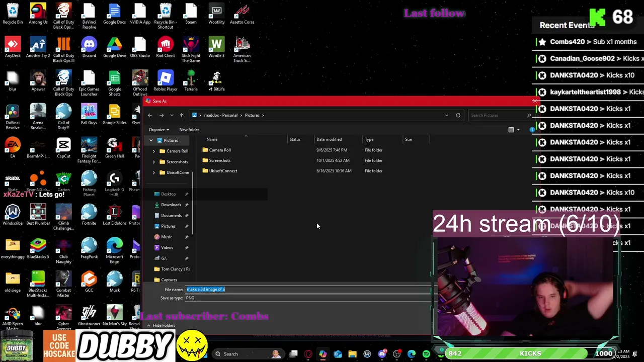Select Google Docs desktop shortcut
Screen dimensions: 644x362
(x=114, y=14)
